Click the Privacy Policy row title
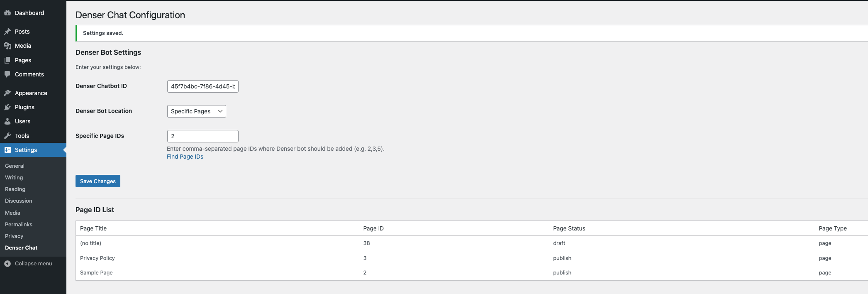Image resolution: width=868 pixels, height=294 pixels. pos(98,258)
